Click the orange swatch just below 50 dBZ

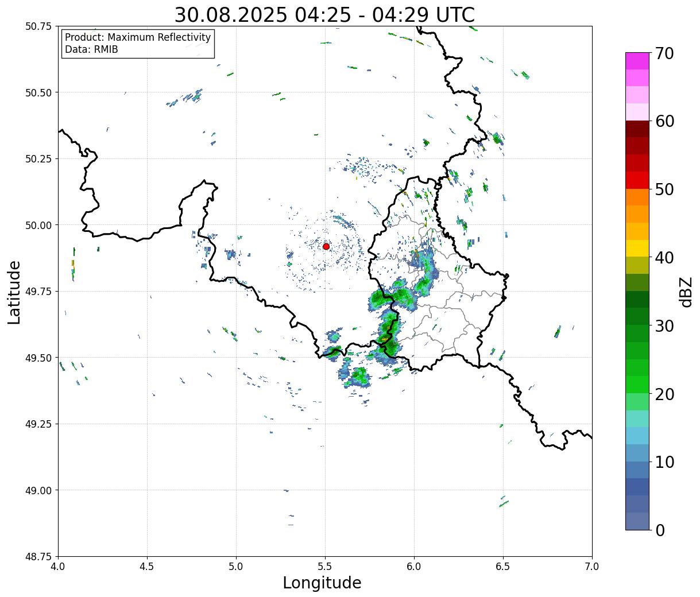point(637,197)
